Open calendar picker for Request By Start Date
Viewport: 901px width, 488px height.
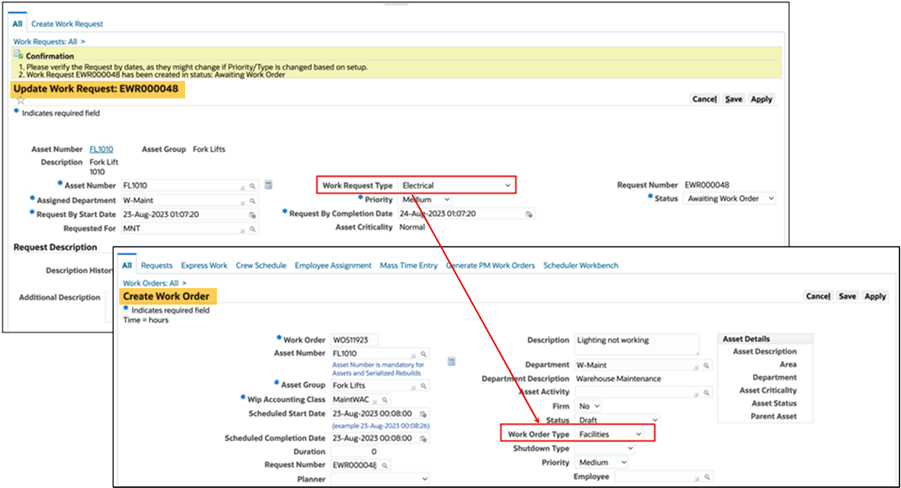pos(252,215)
